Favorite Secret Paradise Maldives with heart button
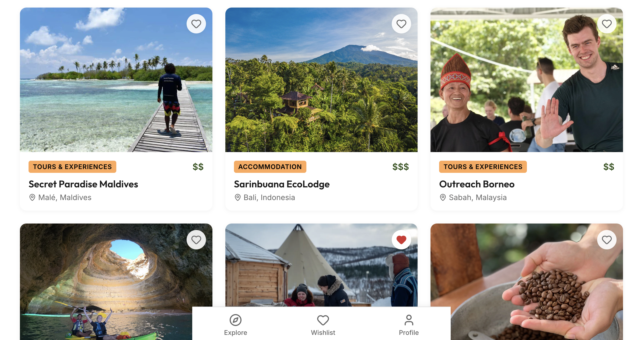Viewport: 644px width, 340px height. (x=196, y=24)
